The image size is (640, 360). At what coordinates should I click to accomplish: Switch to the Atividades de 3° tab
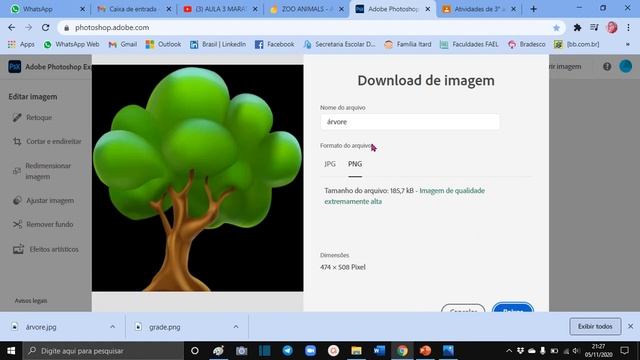click(478, 9)
